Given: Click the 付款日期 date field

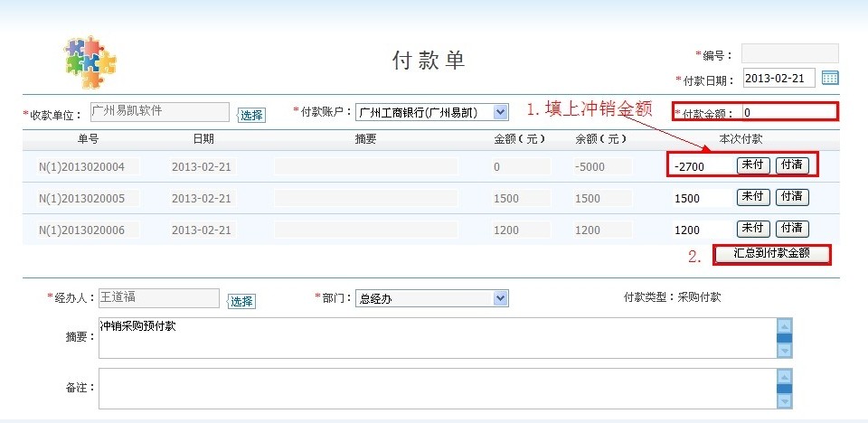Looking at the screenshot, I should click(778, 78).
